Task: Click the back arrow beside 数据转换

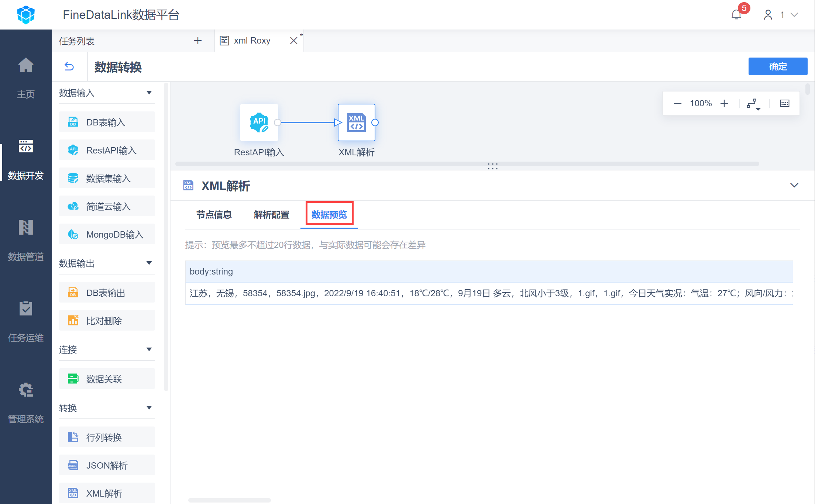Action: pyautogui.click(x=69, y=66)
